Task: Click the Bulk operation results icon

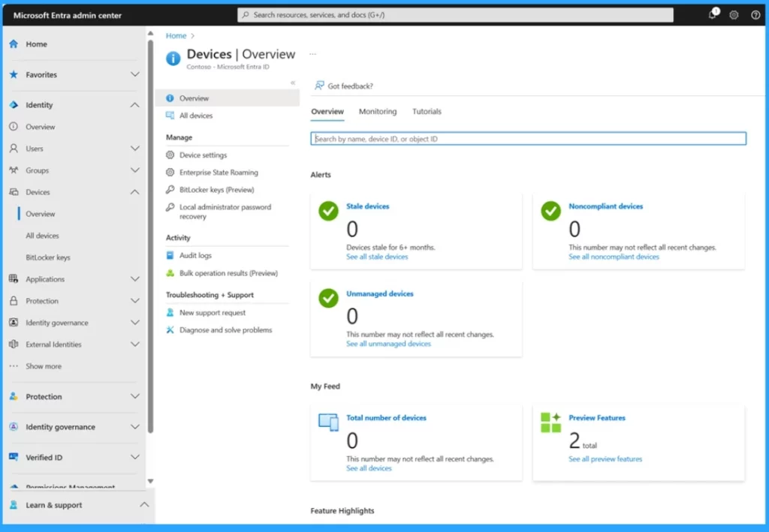Action: [170, 273]
